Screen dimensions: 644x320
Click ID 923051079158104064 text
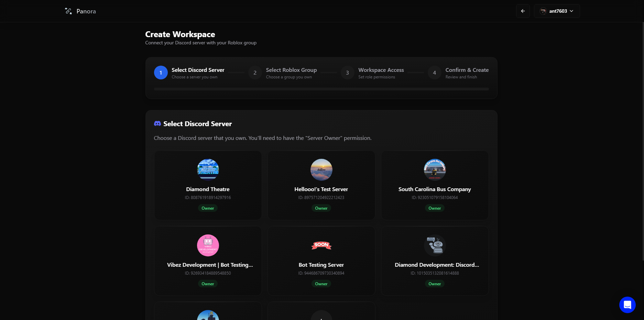(x=435, y=198)
